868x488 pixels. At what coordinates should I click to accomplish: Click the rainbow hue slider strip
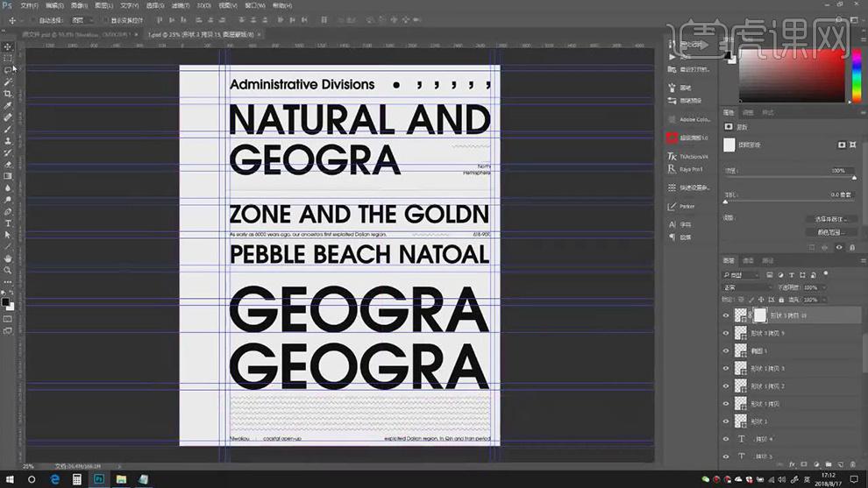[856, 77]
